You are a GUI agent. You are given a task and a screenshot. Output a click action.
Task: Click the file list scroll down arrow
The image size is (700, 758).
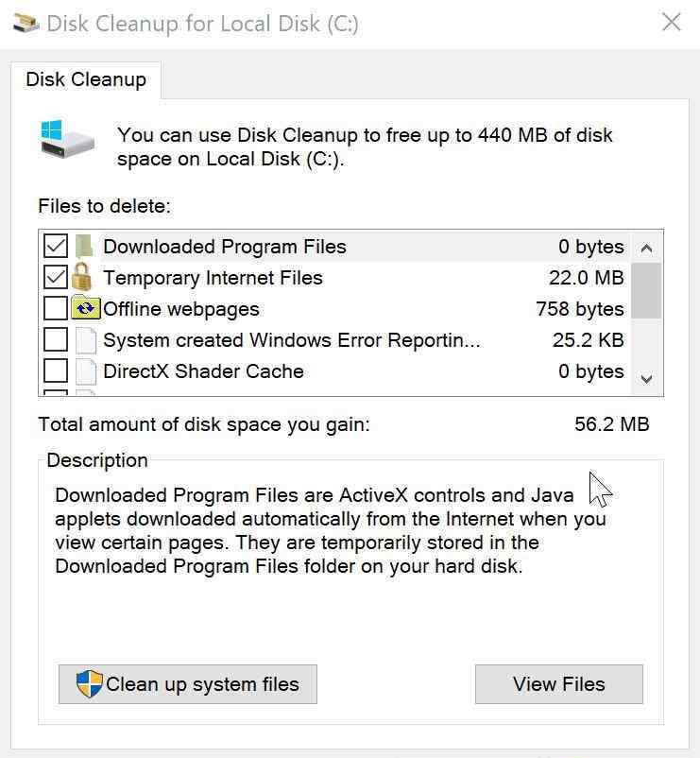[x=646, y=378]
